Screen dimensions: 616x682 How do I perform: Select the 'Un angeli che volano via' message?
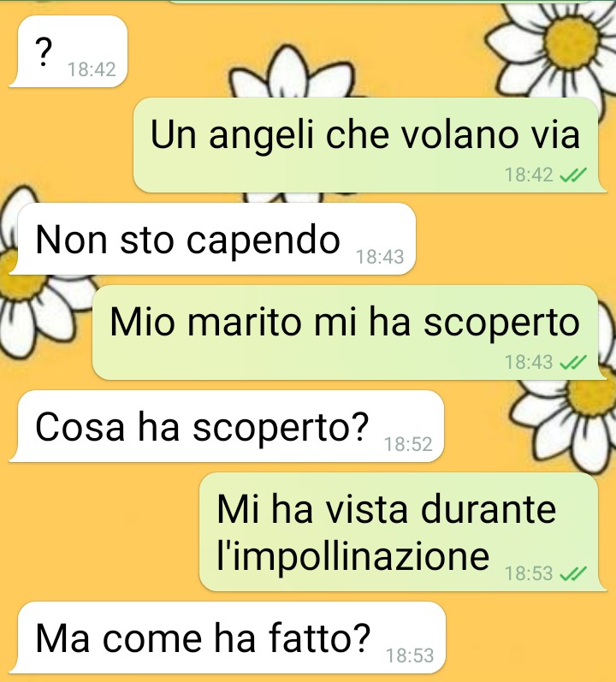(x=370, y=145)
